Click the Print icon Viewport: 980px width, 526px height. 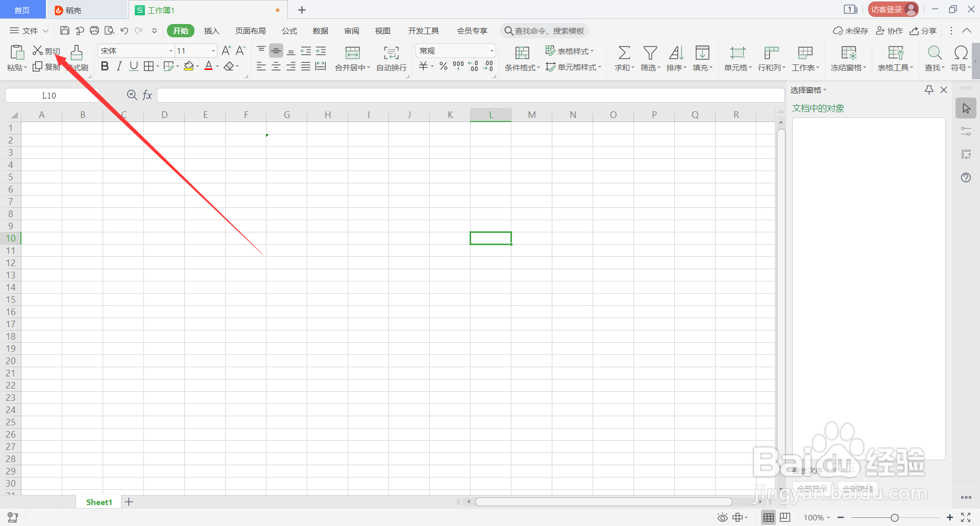pyautogui.click(x=94, y=31)
